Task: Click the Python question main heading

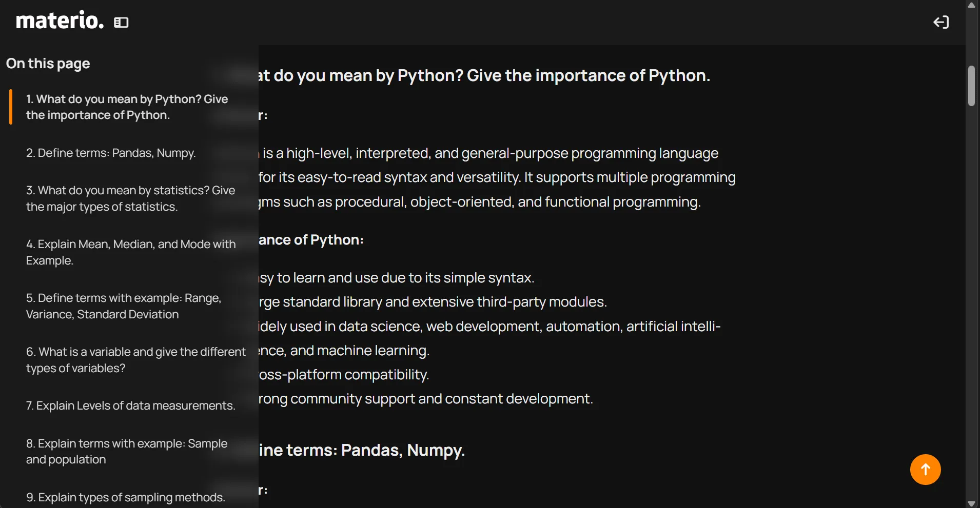Action: click(484, 76)
